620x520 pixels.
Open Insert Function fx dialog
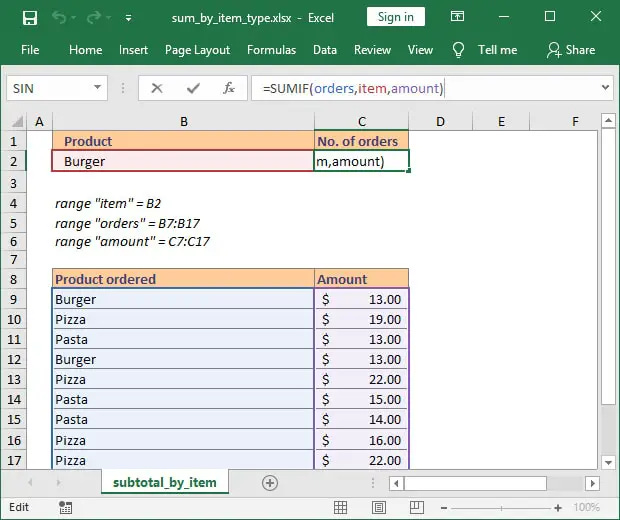point(229,88)
